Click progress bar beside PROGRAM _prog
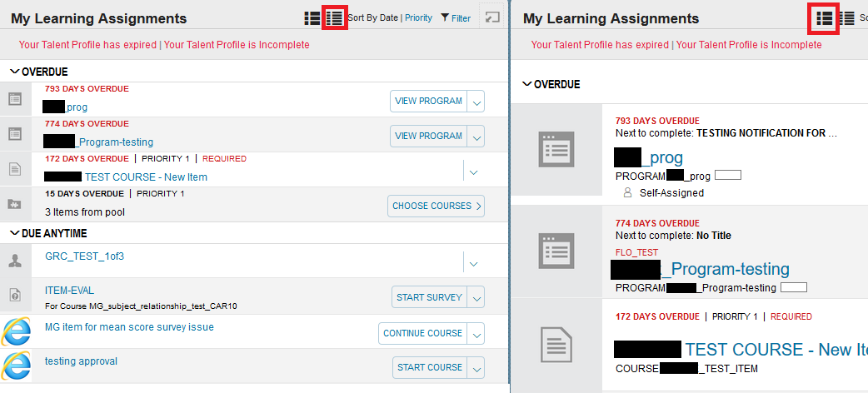Viewport: 868px width, 393px height. click(727, 176)
